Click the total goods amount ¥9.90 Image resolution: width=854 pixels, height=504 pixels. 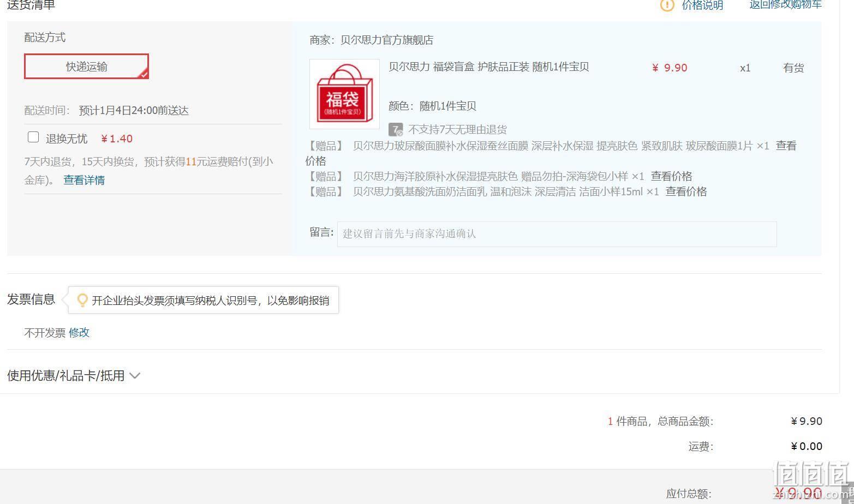(807, 421)
